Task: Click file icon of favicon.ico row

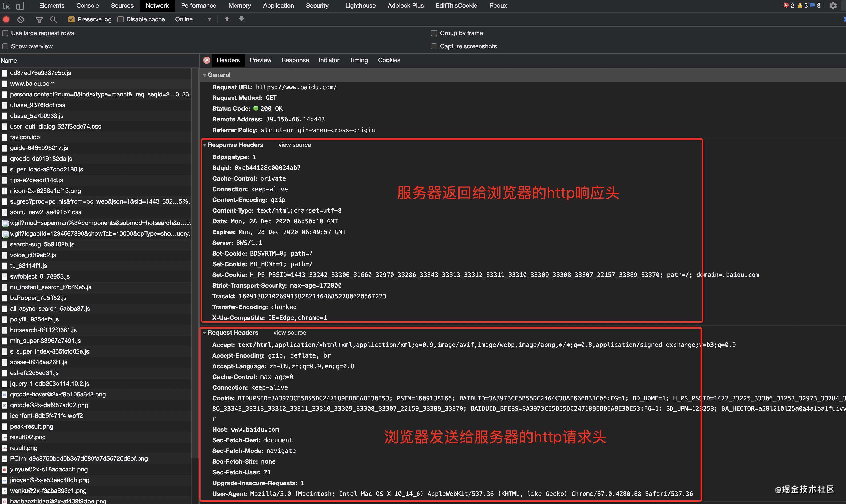Action: [5, 137]
